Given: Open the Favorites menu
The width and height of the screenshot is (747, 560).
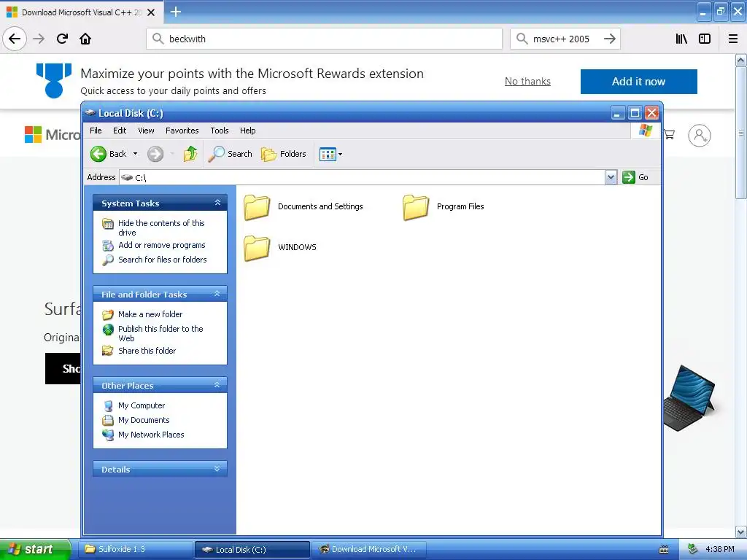Looking at the screenshot, I should coord(182,131).
